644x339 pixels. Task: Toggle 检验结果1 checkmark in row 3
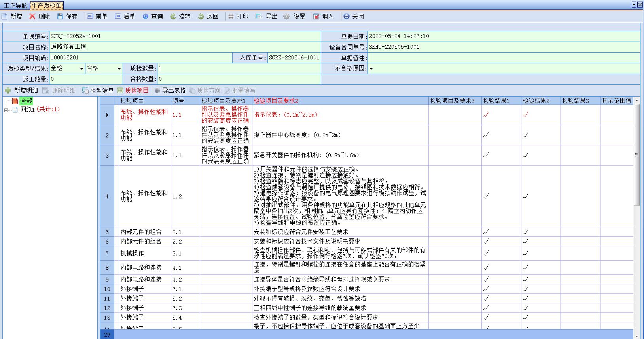coord(486,155)
